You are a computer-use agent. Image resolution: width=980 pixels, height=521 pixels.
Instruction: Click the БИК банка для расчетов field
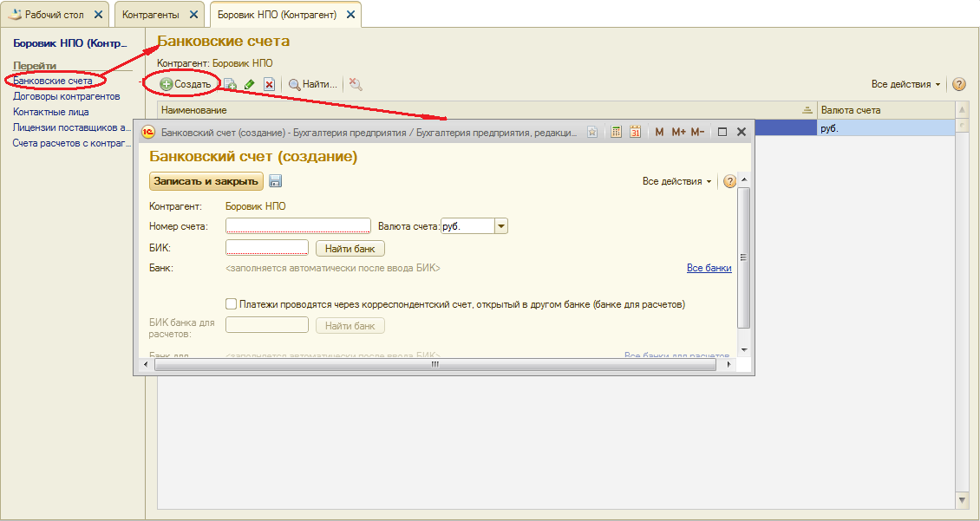[x=267, y=325]
